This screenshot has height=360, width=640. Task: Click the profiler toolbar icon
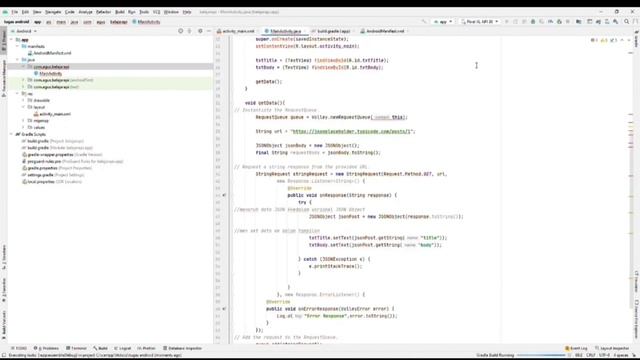pyautogui.click(x=551, y=22)
